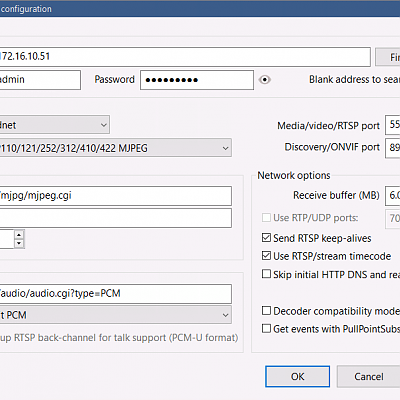
Task: Click the Media/video/RTSP port field
Action: click(393, 125)
